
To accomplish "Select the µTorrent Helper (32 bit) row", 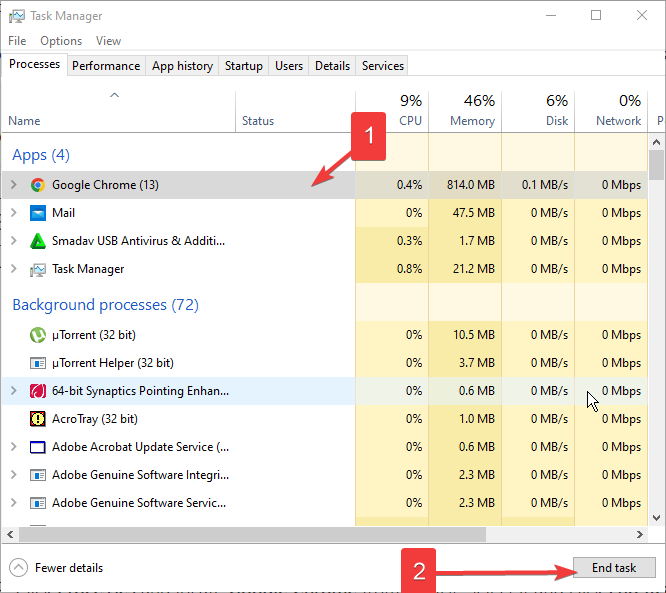I will pos(325,363).
